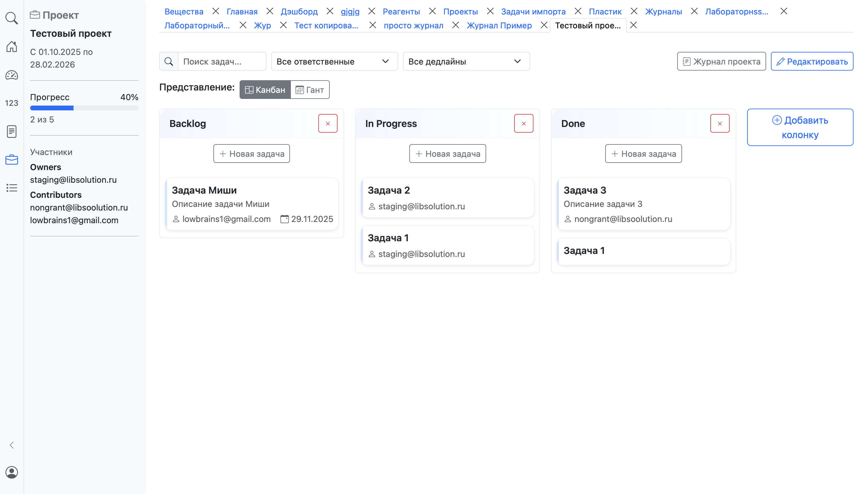This screenshot has height=494, width=868.
Task: Open Журнал проекта
Action: point(721,61)
